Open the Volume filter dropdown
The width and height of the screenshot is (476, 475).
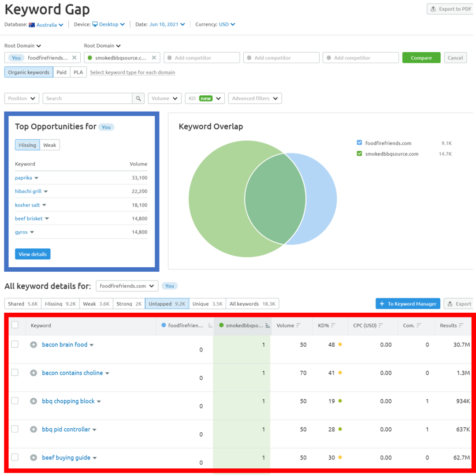click(x=164, y=98)
